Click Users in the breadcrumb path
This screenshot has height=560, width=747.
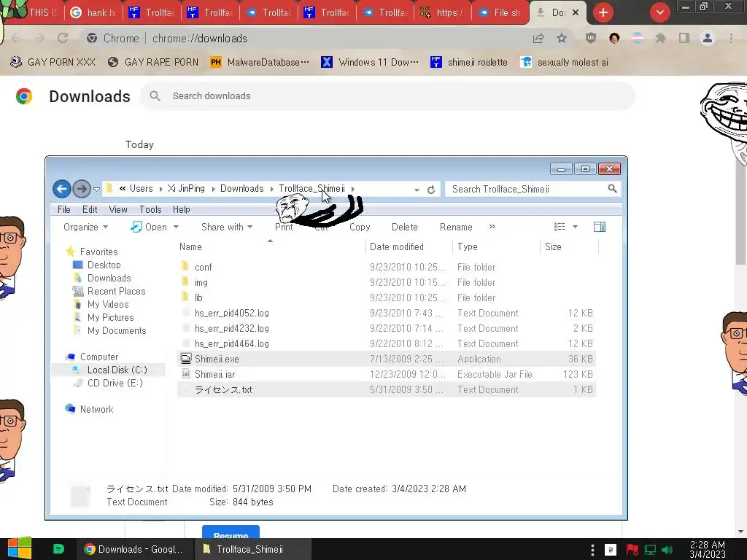(x=141, y=189)
